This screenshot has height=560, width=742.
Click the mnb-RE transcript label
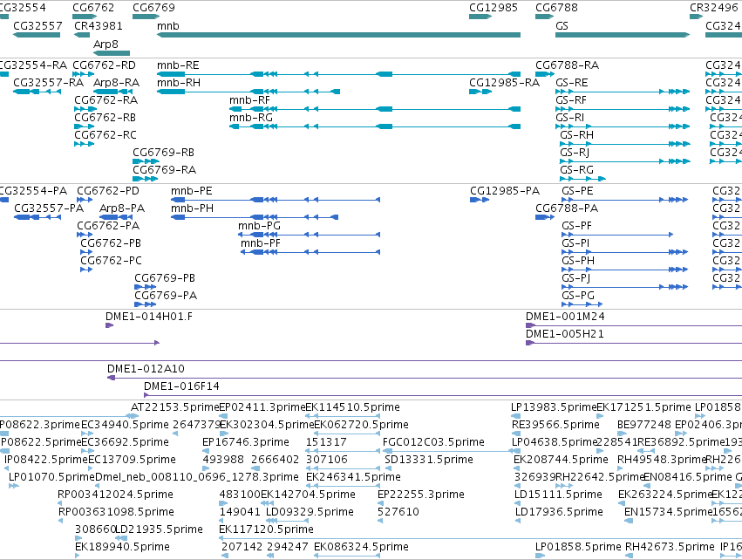click(x=178, y=65)
